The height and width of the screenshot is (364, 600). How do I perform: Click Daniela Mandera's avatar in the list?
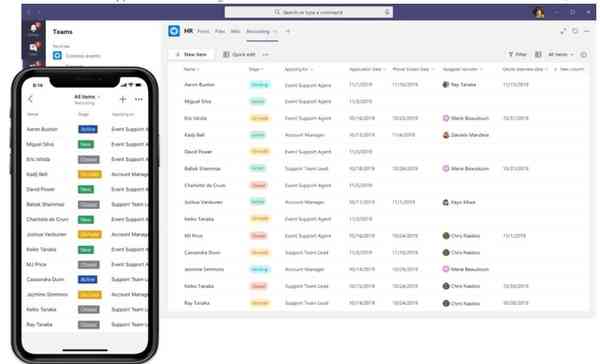[446, 135]
